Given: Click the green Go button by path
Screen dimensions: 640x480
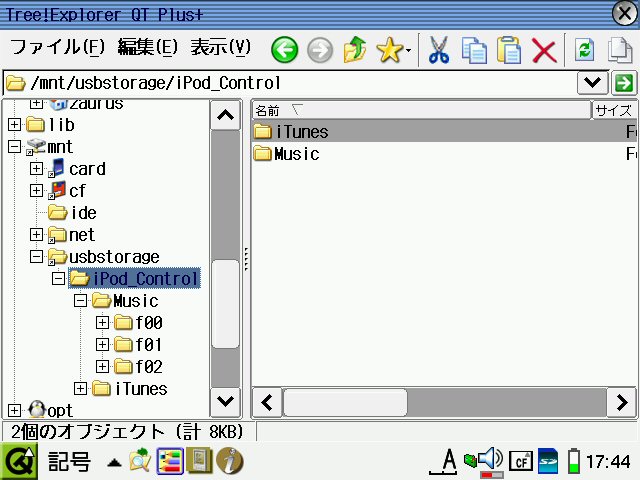Looking at the screenshot, I should pos(624,83).
